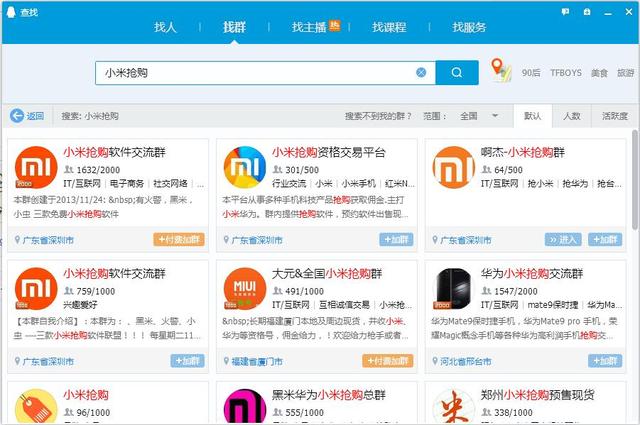Sort results by 人数
Screen dimensions: 640x425
[x=571, y=116]
